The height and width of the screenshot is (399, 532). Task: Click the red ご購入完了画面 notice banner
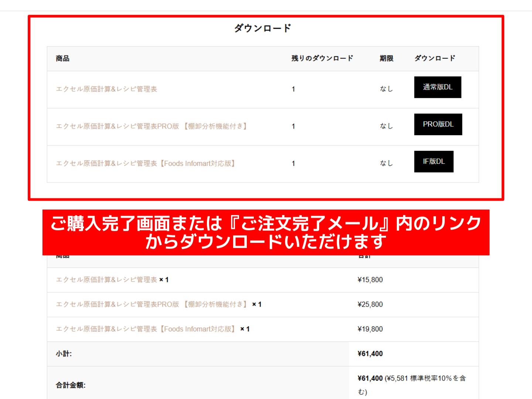[x=266, y=232]
